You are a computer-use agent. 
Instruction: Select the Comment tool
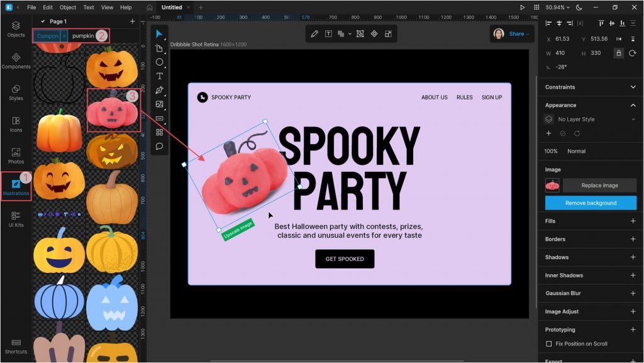pos(159,146)
